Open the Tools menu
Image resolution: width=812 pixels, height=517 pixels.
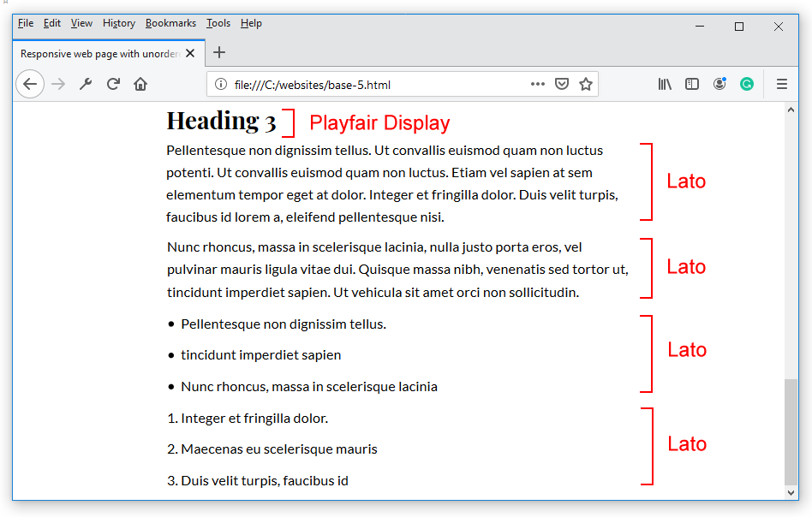coord(218,23)
